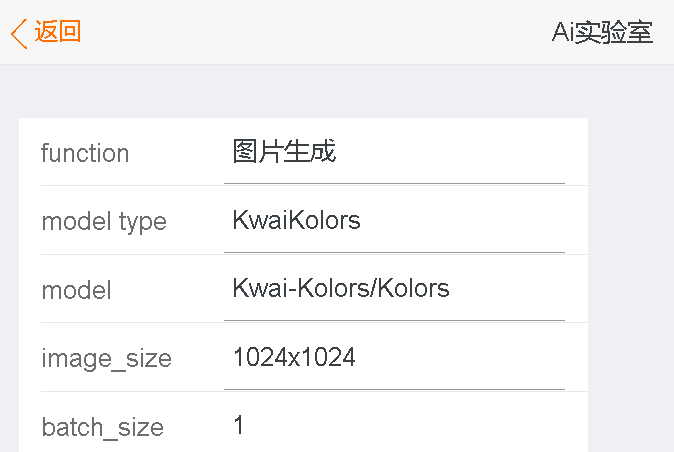The width and height of the screenshot is (674, 452).
Task: Click the "model" field label
Action: click(x=76, y=290)
